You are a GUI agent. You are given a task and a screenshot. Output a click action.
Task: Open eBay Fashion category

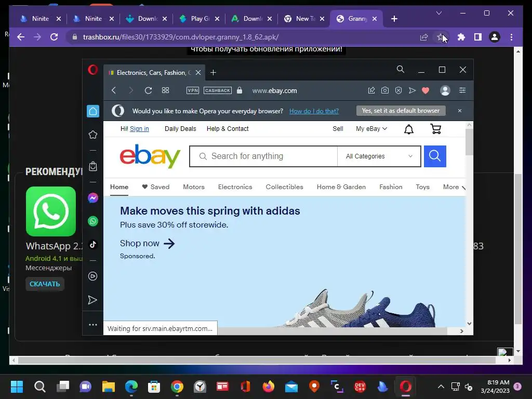391,187
